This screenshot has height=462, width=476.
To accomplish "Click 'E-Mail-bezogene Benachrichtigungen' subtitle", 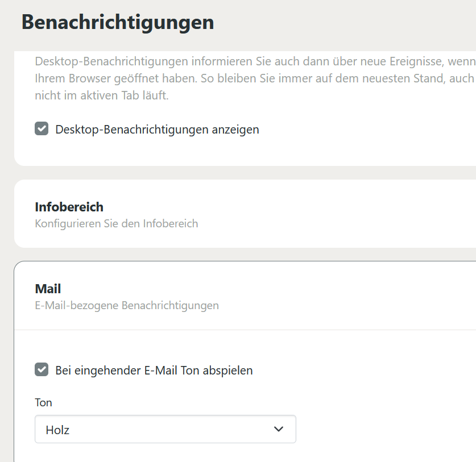I will point(126,305).
